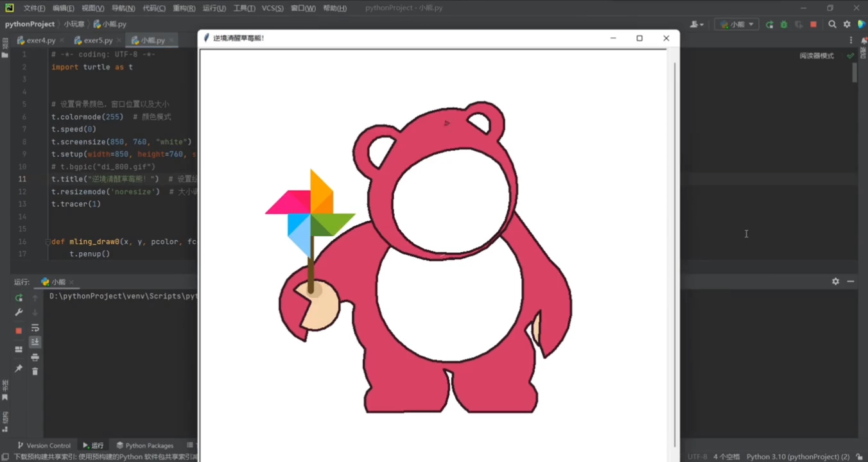868x462 pixels.
Task: Open the VCS(S) menu
Action: click(273, 8)
